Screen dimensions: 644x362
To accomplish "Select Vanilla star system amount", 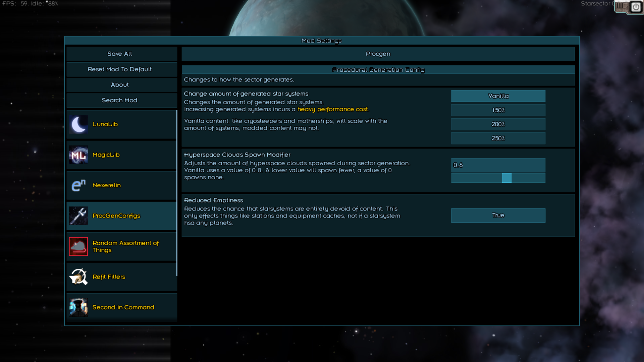I will 498,96.
